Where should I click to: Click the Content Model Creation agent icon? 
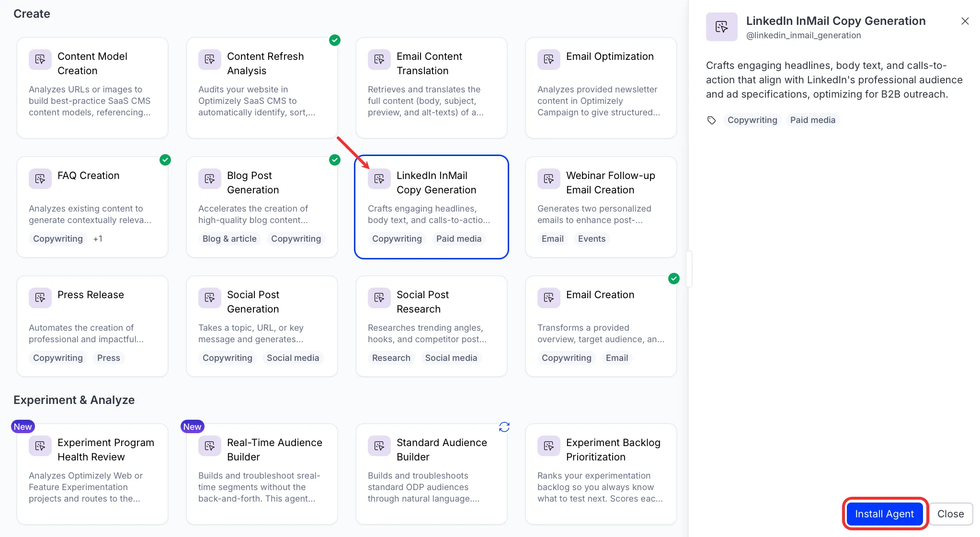pyautogui.click(x=40, y=59)
